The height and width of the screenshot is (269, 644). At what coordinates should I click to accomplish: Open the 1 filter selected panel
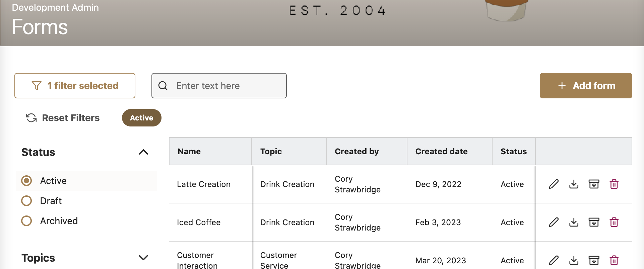tap(75, 86)
